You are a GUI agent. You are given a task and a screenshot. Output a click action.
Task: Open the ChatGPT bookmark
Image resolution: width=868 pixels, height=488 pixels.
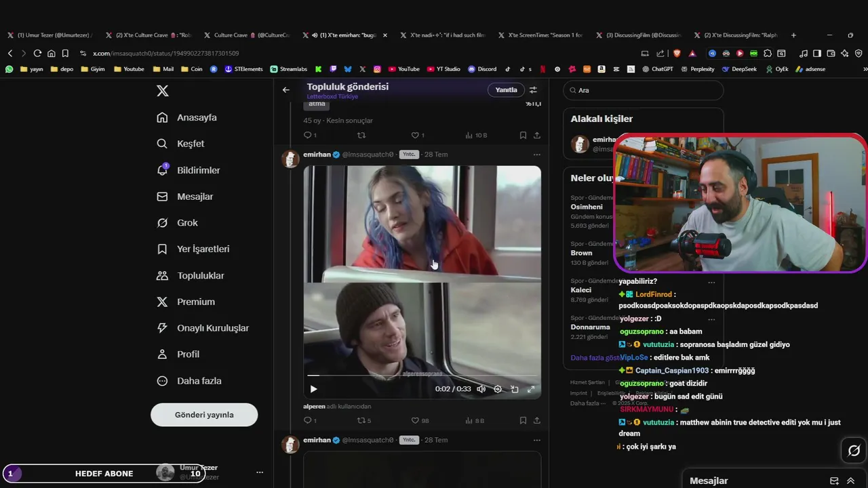point(657,69)
